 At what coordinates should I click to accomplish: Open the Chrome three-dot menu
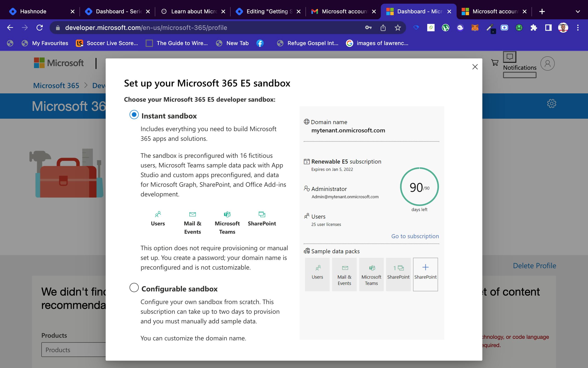tap(578, 28)
